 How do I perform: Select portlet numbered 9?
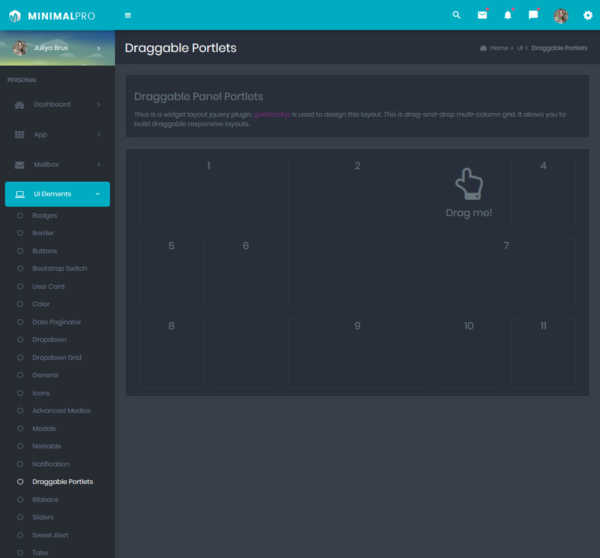(357, 352)
